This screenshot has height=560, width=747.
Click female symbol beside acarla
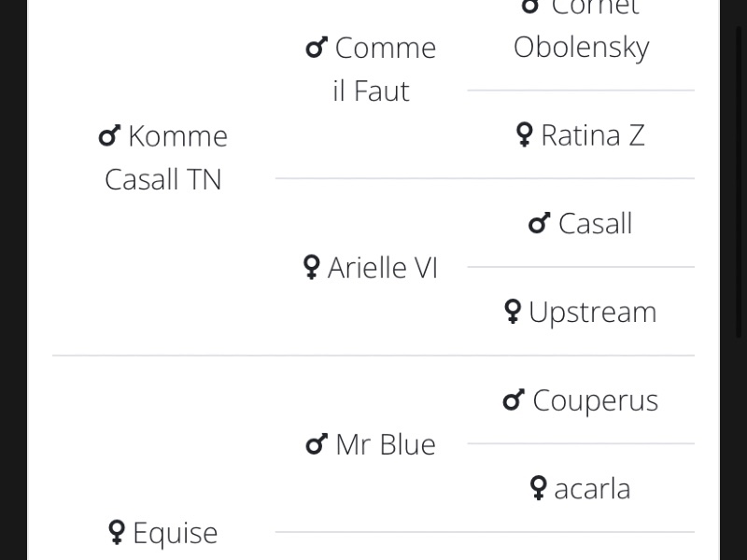(538, 488)
